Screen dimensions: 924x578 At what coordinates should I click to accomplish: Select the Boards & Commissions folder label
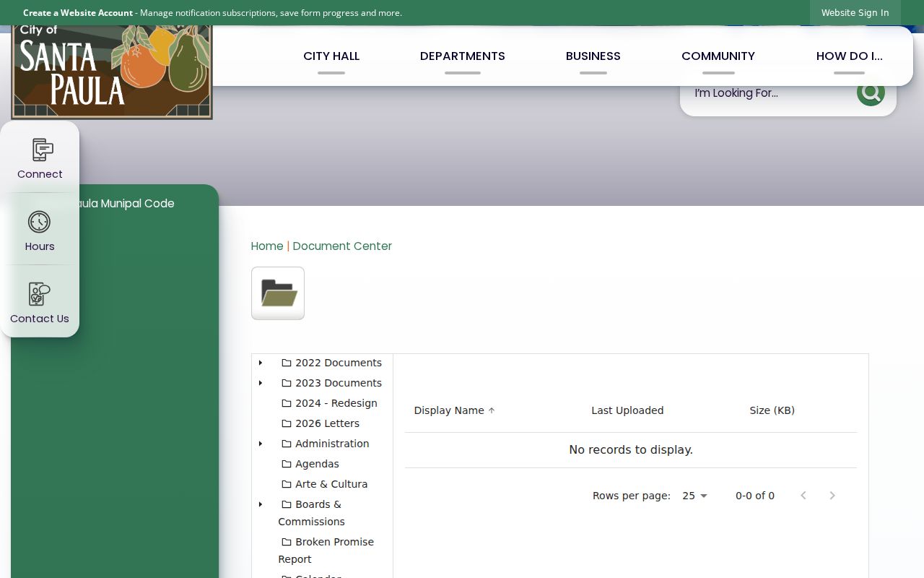(x=311, y=513)
